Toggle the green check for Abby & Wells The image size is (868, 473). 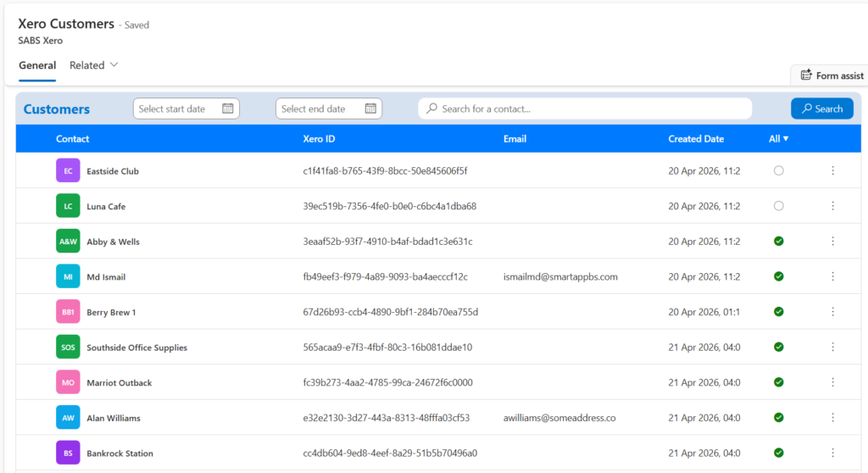(x=778, y=241)
